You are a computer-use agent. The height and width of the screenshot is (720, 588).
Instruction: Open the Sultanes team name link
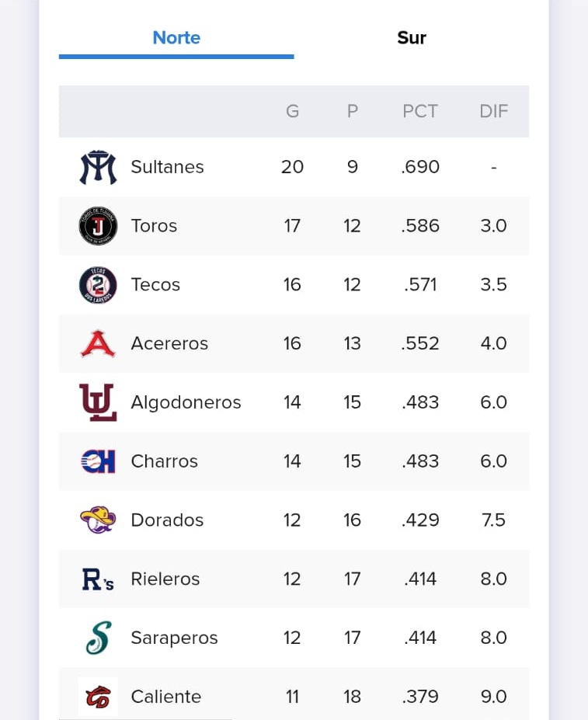click(167, 167)
